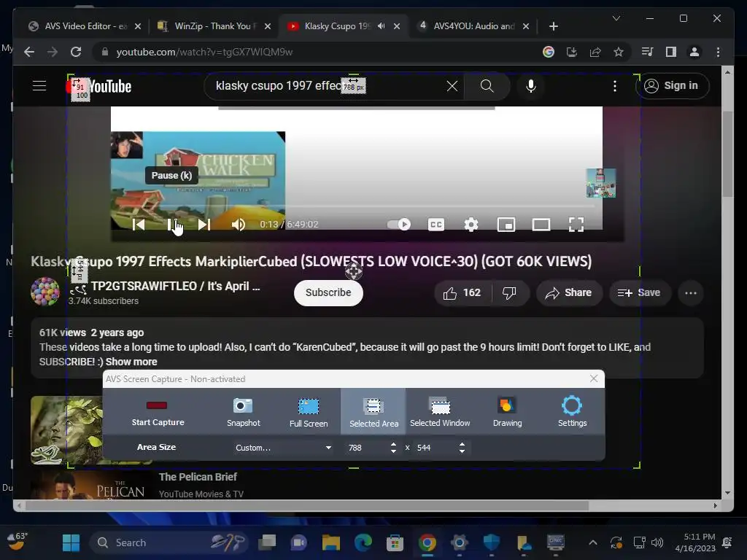Open the Windows Start menu

(71, 542)
